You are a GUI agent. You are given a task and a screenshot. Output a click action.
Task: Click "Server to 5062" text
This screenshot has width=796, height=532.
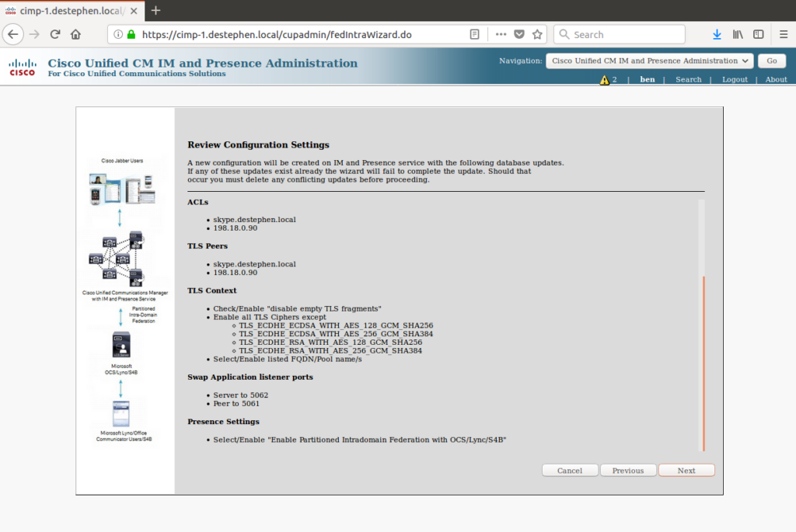tap(241, 395)
